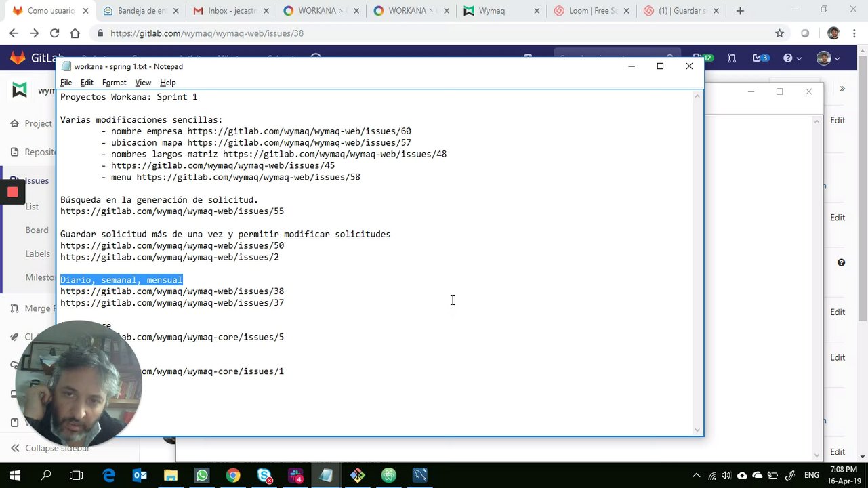
Task: Click the wymaq-web issues/38 URL line
Action: coord(172,291)
